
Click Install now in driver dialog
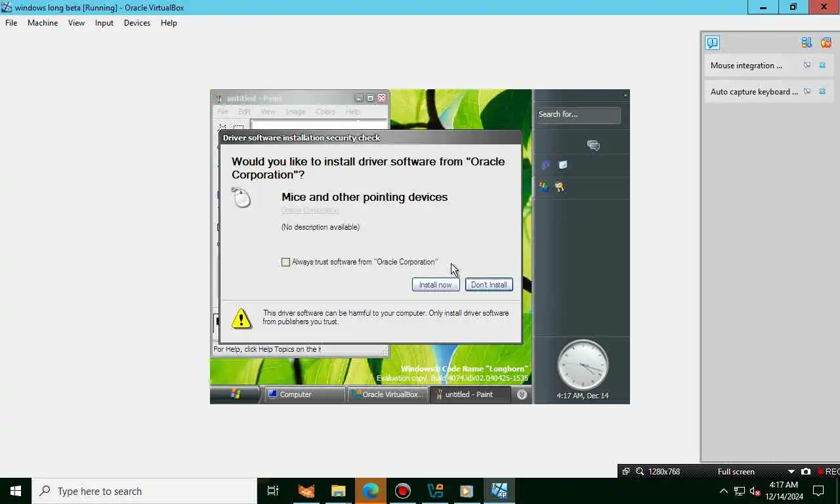pyautogui.click(x=436, y=285)
